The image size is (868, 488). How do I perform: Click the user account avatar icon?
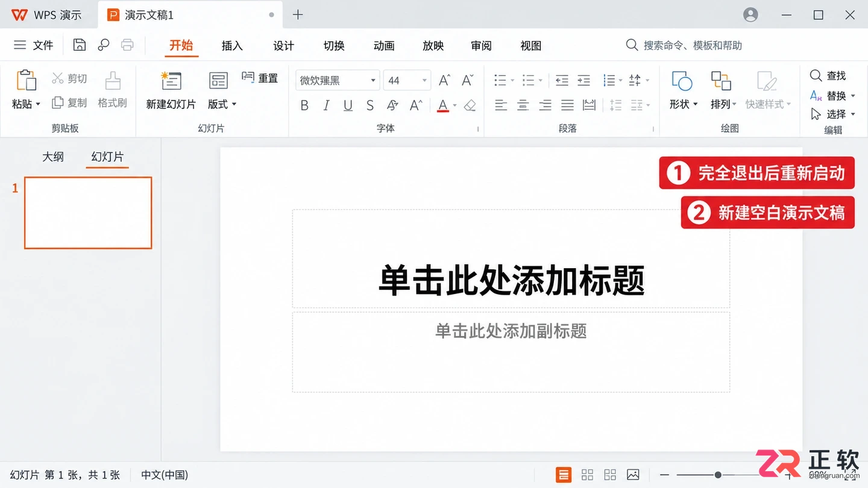pyautogui.click(x=750, y=15)
